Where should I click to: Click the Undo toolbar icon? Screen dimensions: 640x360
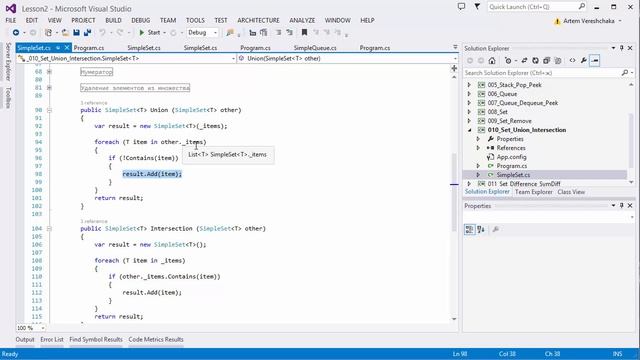(x=102, y=32)
